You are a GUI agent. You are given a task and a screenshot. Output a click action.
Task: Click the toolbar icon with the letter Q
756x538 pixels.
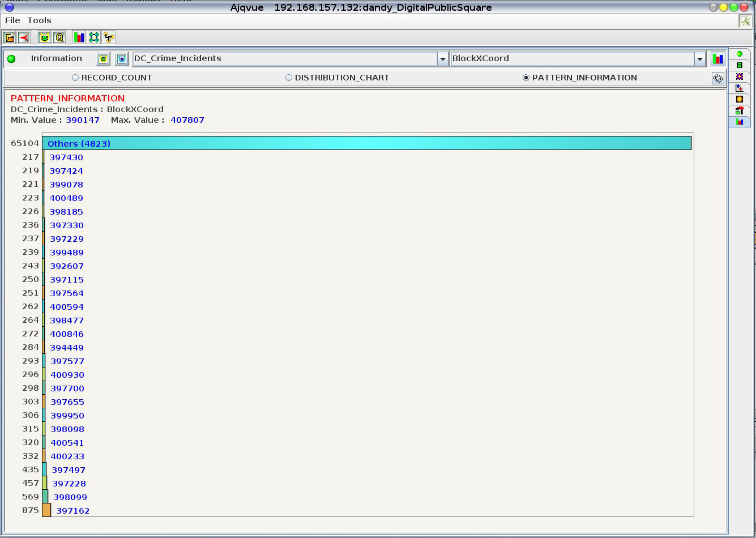point(59,38)
